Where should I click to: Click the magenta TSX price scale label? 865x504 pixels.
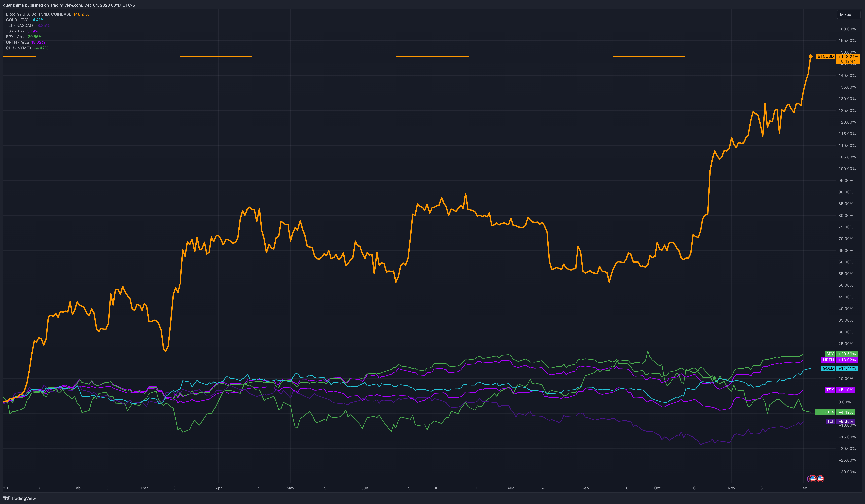point(830,390)
